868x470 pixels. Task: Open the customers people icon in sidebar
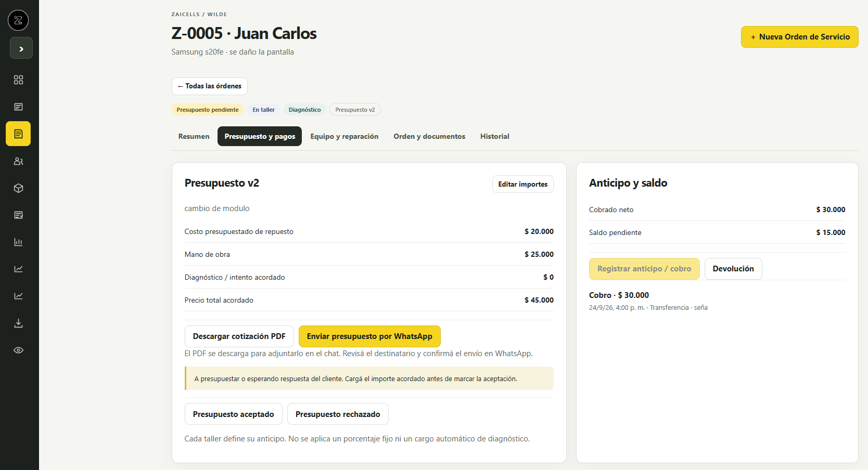pyautogui.click(x=18, y=161)
